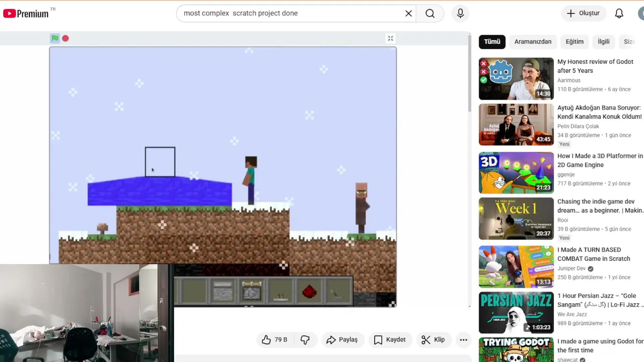This screenshot has width=644, height=362.
Task: Start voice search with the microphone icon
Action: [x=460, y=14]
